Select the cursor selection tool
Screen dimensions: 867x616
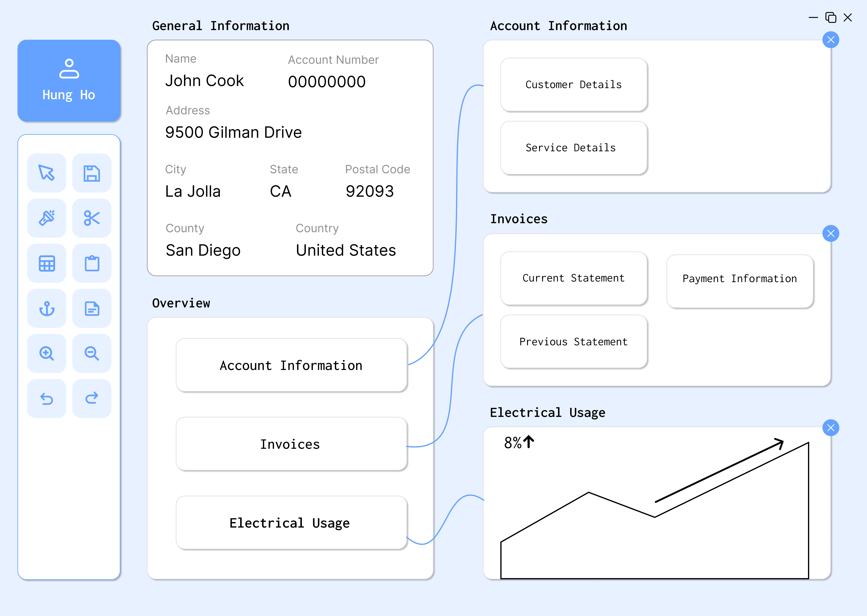[46, 173]
